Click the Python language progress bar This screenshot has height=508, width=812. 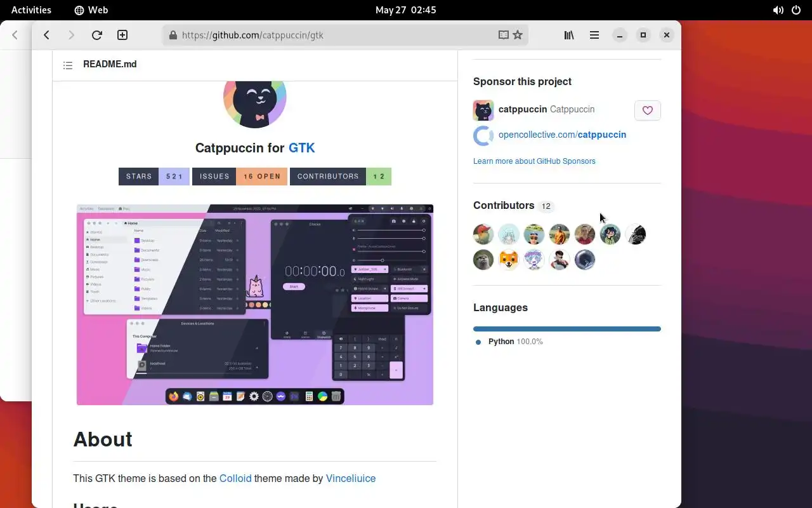567,329
